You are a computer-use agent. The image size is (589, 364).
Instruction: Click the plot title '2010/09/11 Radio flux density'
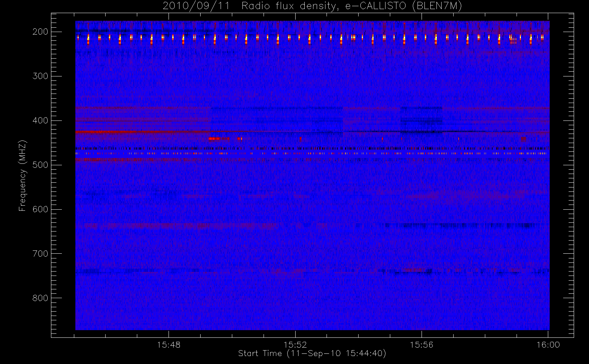click(312, 6)
